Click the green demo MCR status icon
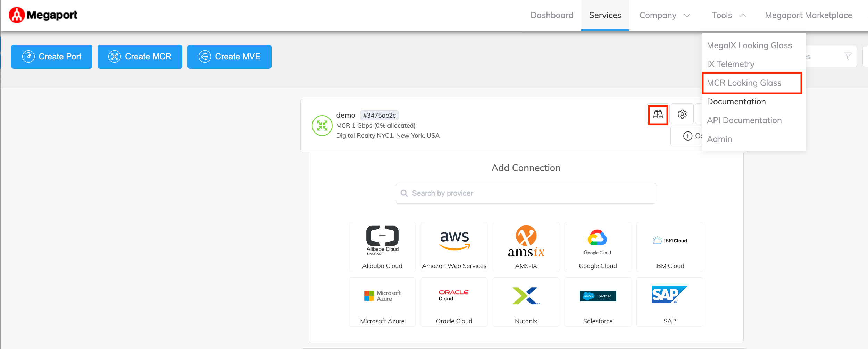Screen dimensions: 868x349 click(x=322, y=126)
